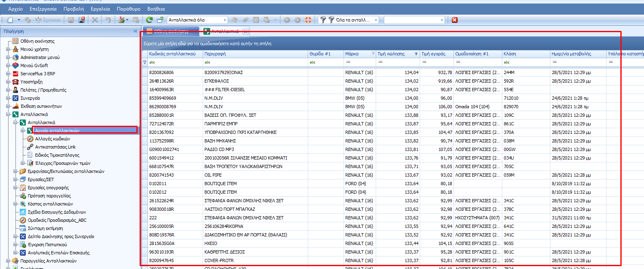Click the delete X toolbar icon
The height and width of the screenshot is (269, 644).
[x=95, y=20]
